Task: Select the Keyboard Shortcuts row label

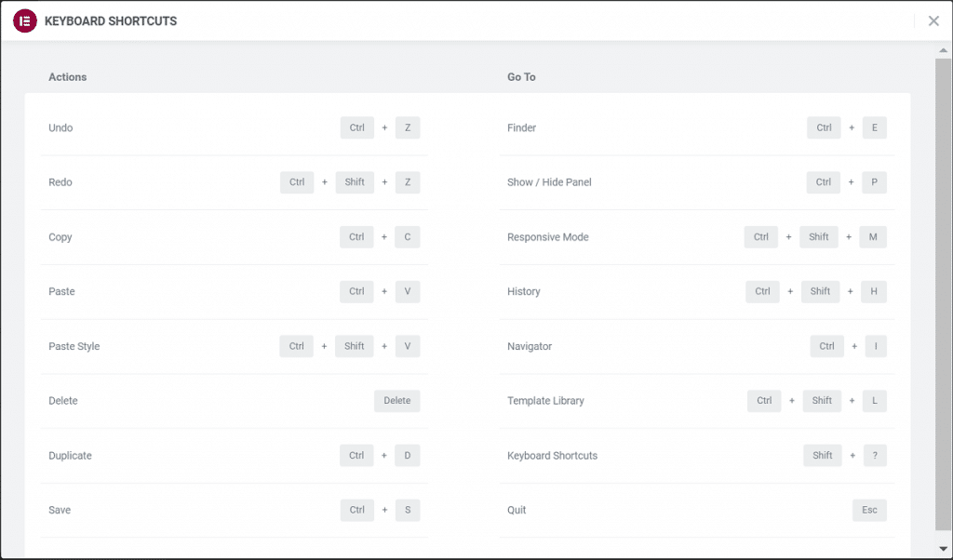Action: tap(553, 456)
